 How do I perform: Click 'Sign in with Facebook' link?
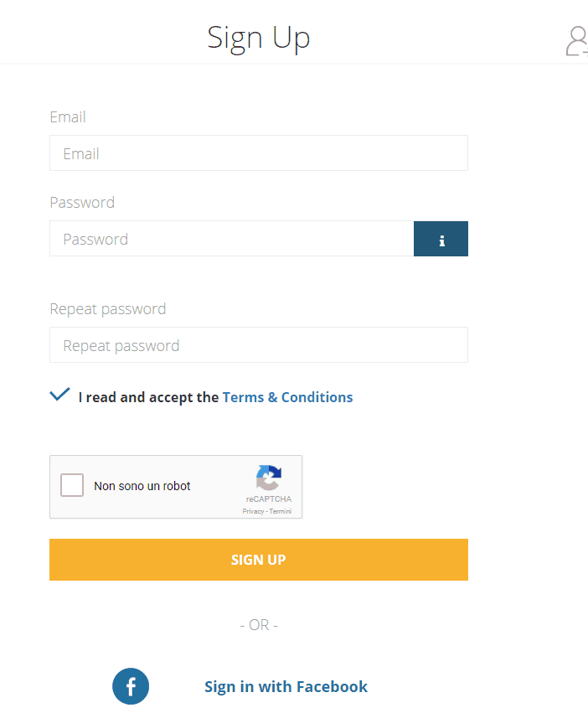coord(286,687)
